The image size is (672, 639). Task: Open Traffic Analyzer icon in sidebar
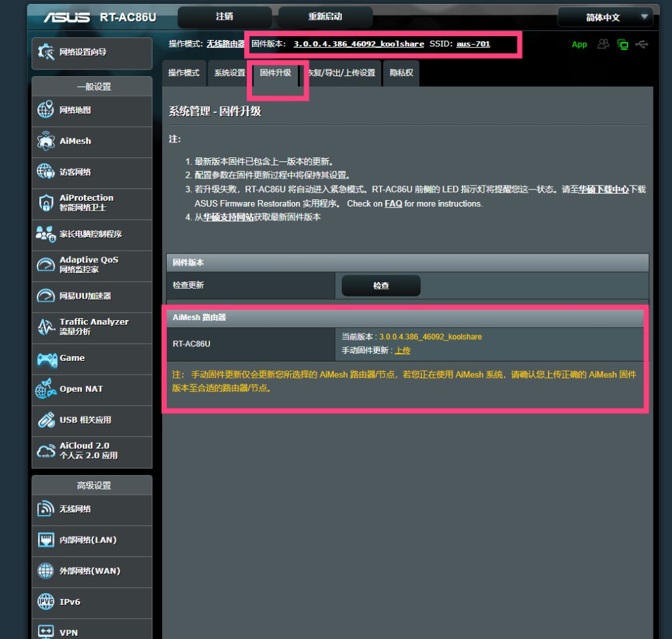45,327
